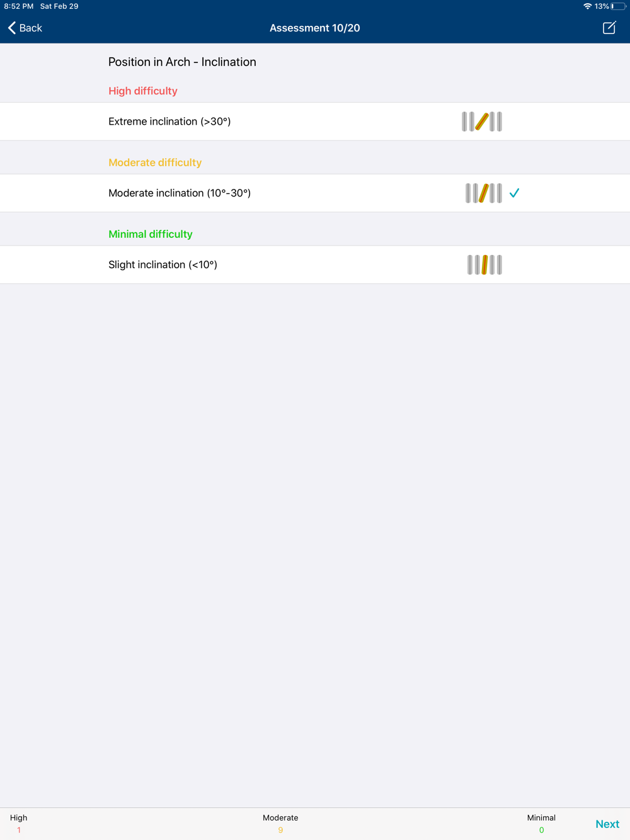Screen dimensions: 630x840
Task: Click the Moderate difficulty section header
Action: (x=155, y=162)
